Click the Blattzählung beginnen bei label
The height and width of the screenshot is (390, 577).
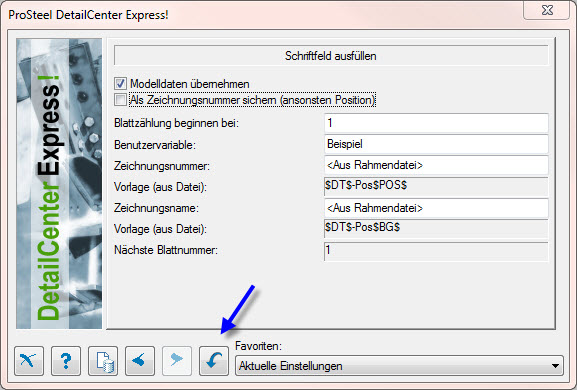(x=177, y=123)
